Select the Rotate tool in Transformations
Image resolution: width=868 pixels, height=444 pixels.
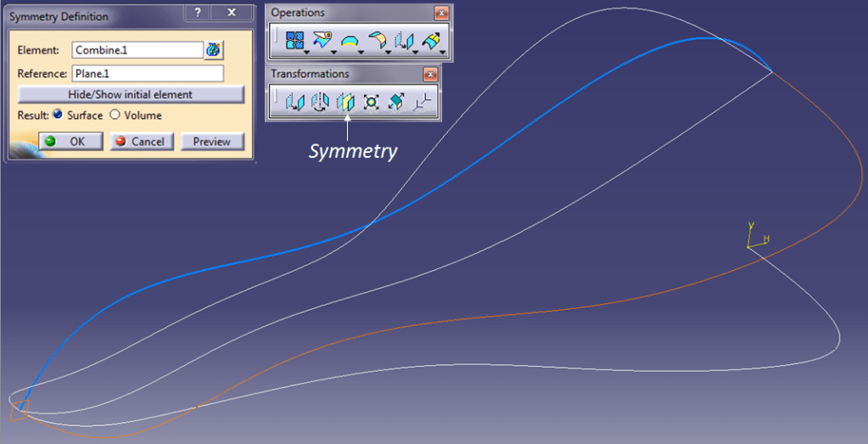click(319, 102)
